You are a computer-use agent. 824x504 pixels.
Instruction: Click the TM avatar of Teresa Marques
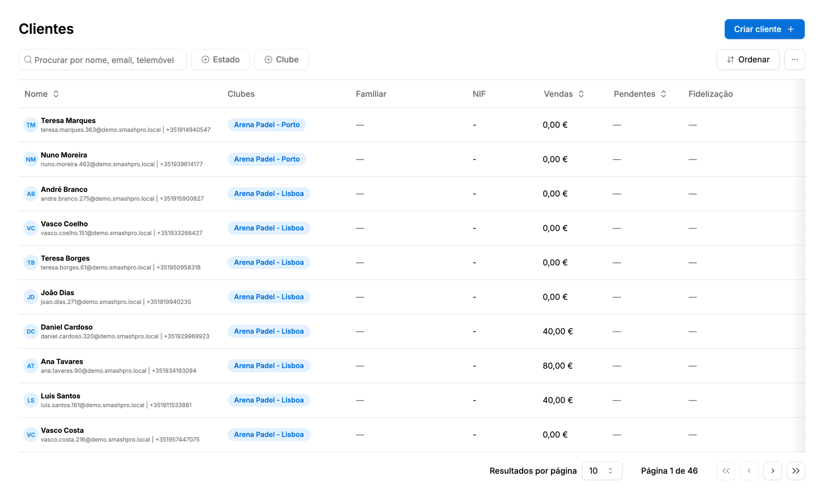[x=31, y=125]
